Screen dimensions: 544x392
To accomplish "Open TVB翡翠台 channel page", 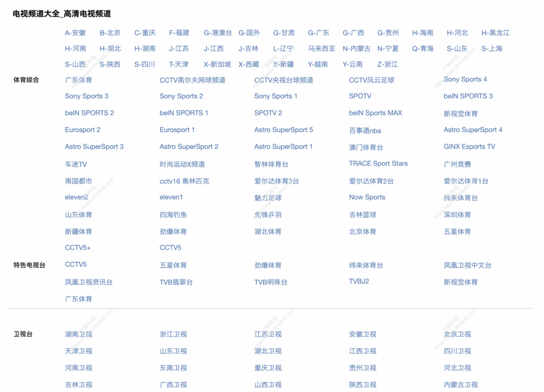I will [176, 282].
